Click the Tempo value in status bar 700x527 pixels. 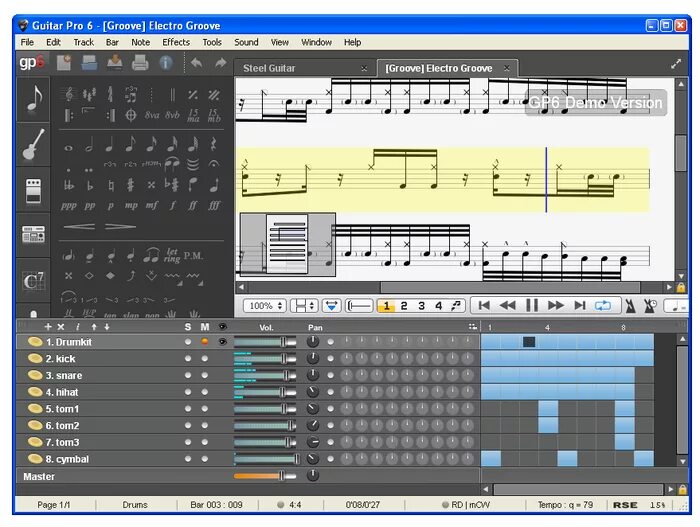[565, 505]
